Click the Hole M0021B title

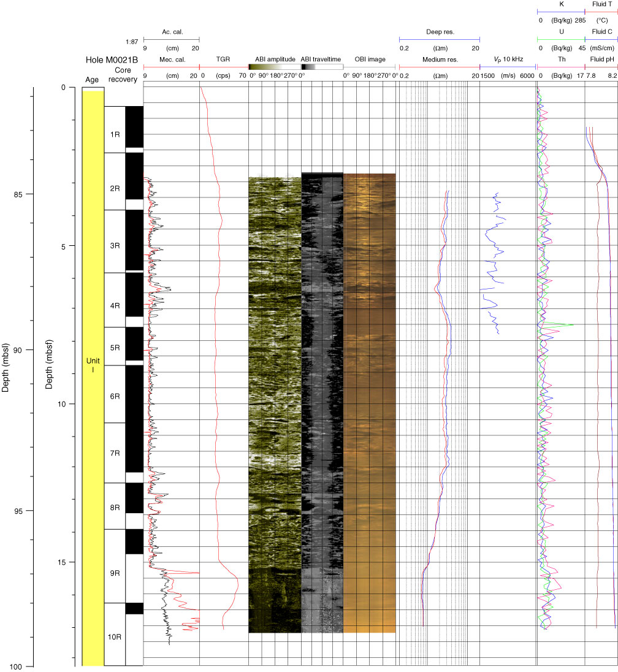pyautogui.click(x=112, y=60)
